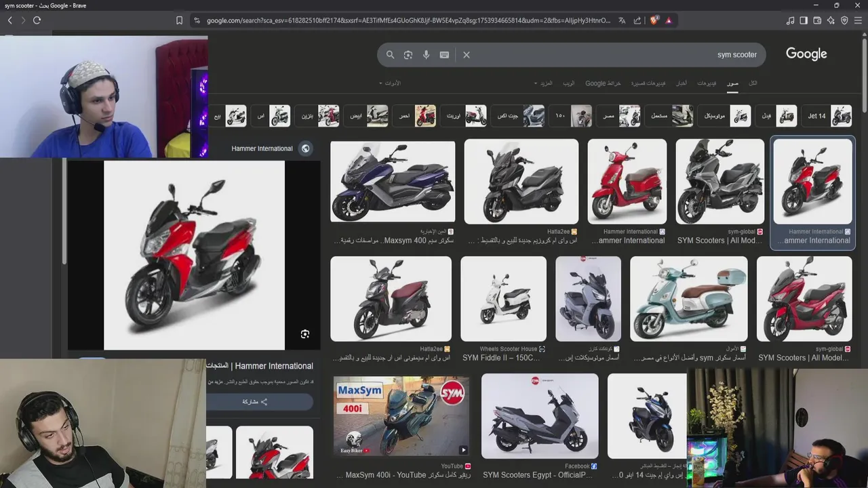Click the share icon in the address bar

637,20
